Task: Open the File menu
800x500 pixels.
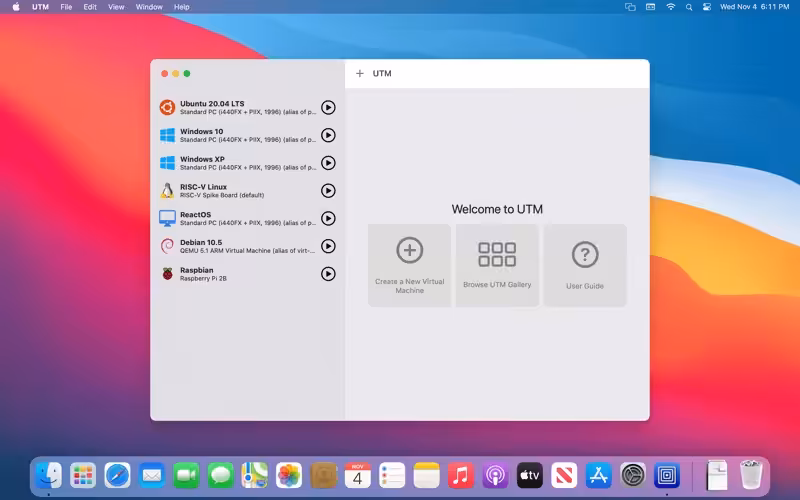Action: pyautogui.click(x=66, y=7)
